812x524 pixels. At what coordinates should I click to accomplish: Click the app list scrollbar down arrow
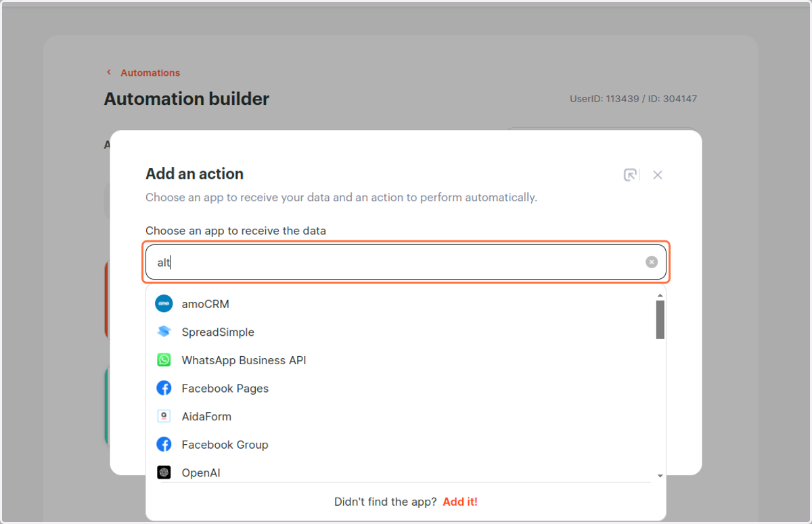tap(660, 477)
